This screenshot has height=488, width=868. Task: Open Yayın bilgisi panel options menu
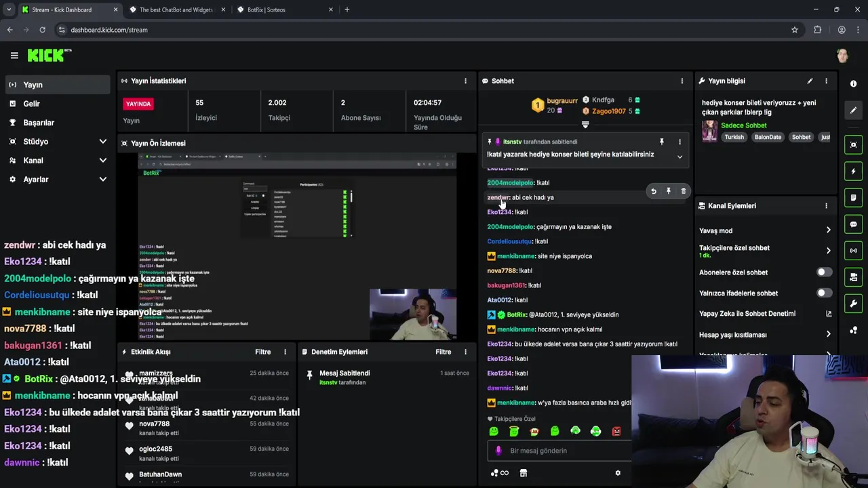tap(826, 81)
